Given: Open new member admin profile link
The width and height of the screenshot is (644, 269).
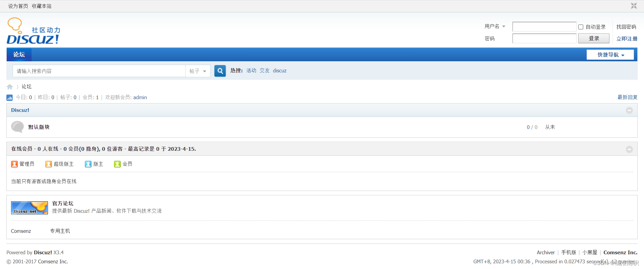Looking at the screenshot, I should coord(140,97).
